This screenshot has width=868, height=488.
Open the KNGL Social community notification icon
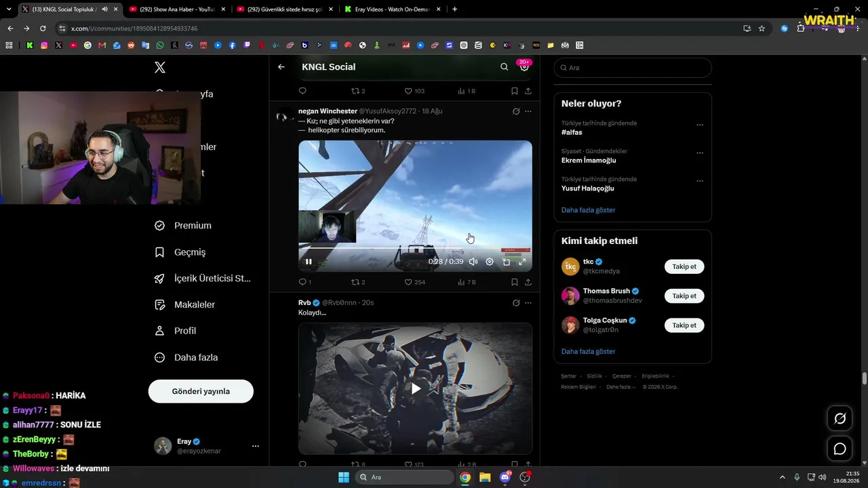(524, 66)
